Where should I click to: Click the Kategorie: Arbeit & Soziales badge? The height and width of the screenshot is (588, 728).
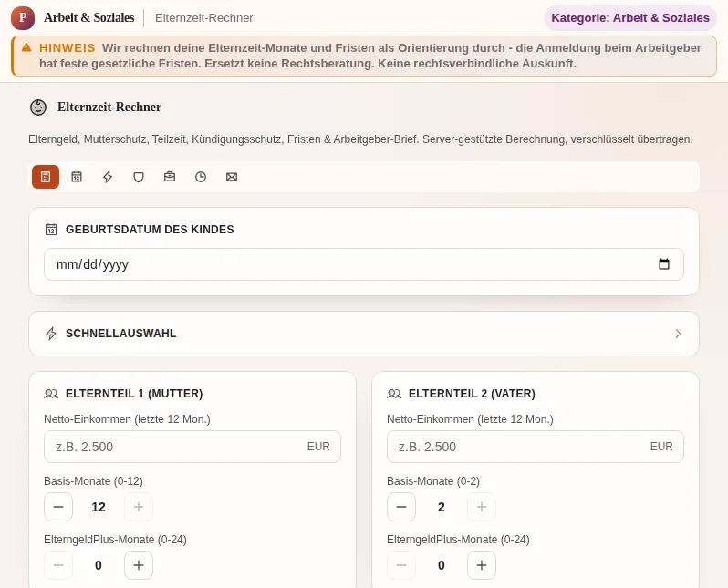pos(630,18)
